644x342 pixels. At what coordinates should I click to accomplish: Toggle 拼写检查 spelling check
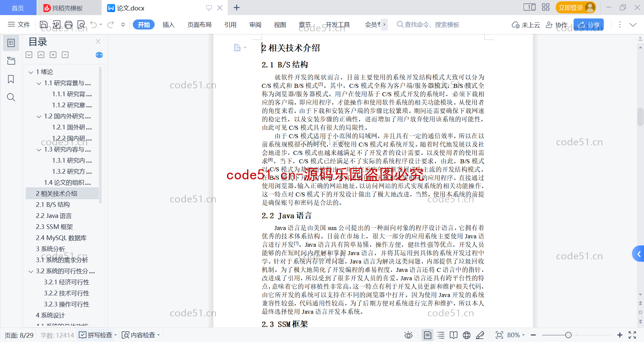click(x=96, y=335)
